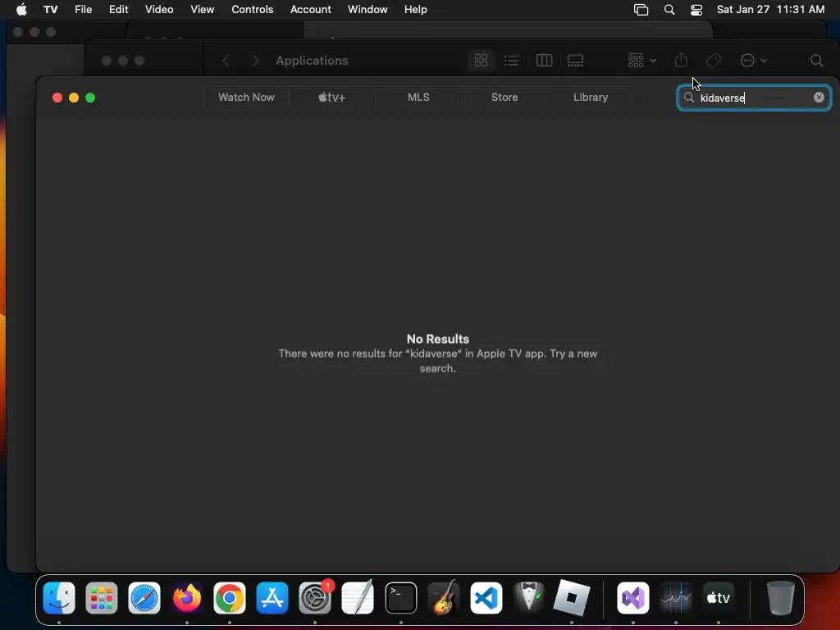Open the TV app menu
Viewport: 840px width, 630px height.
pos(50,9)
